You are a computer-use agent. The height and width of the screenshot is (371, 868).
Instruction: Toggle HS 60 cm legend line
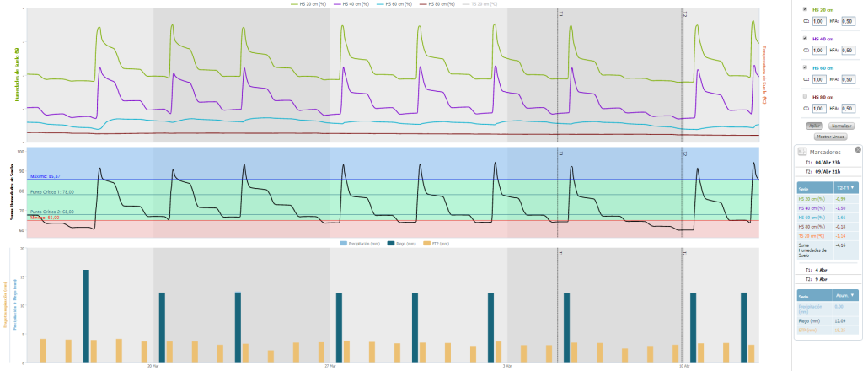click(x=398, y=4)
